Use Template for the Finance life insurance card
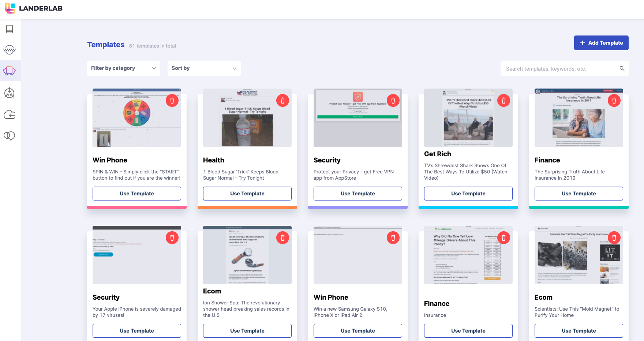 (x=579, y=194)
